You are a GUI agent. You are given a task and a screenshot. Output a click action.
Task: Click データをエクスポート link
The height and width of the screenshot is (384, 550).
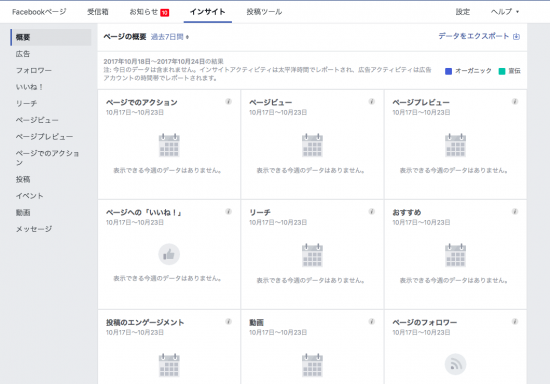point(474,36)
